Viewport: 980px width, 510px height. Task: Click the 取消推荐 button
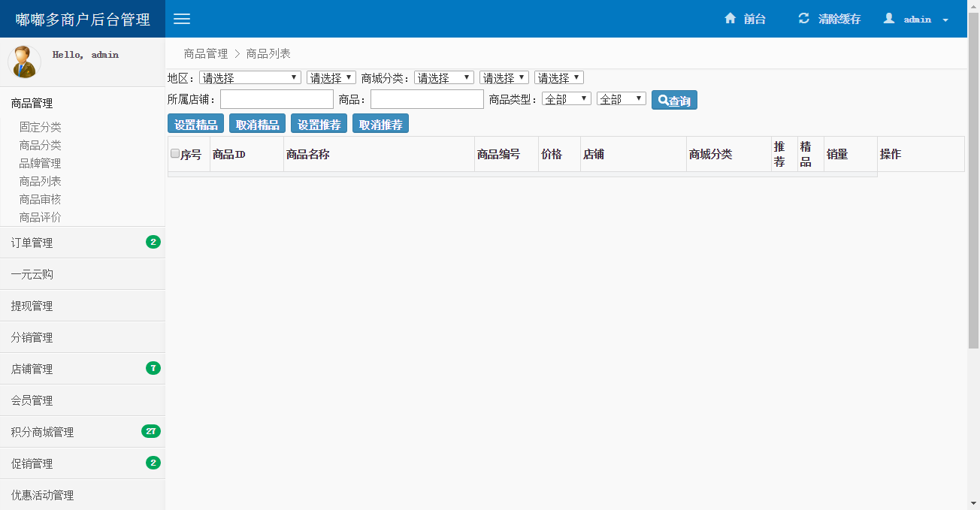coord(380,124)
